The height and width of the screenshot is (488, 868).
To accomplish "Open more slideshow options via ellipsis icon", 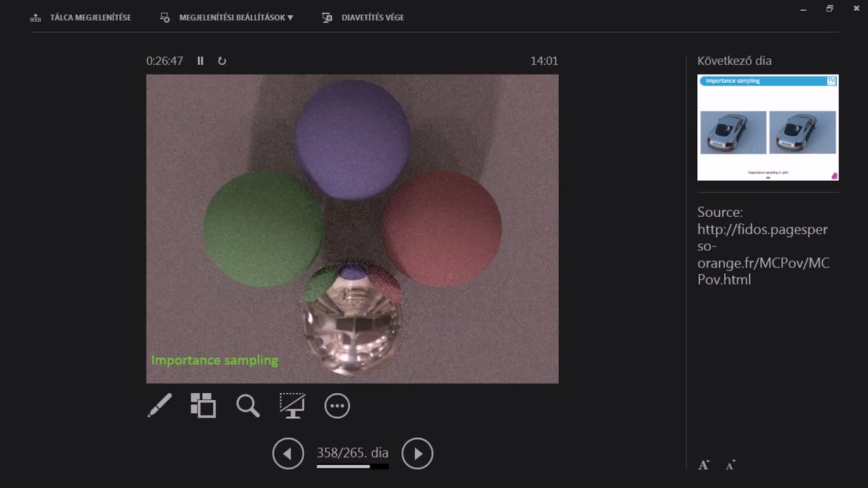I will [x=337, y=405].
